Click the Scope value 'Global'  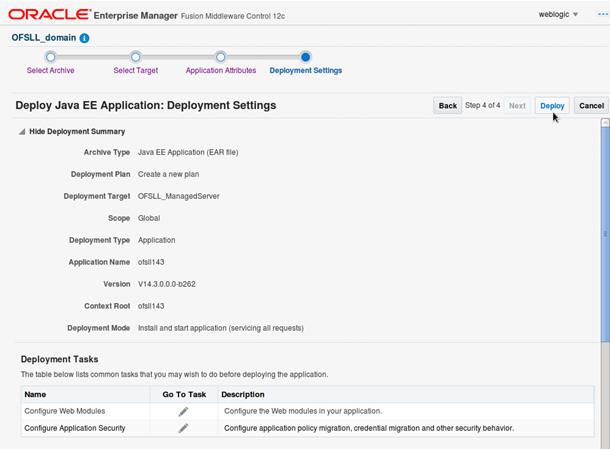149,218
